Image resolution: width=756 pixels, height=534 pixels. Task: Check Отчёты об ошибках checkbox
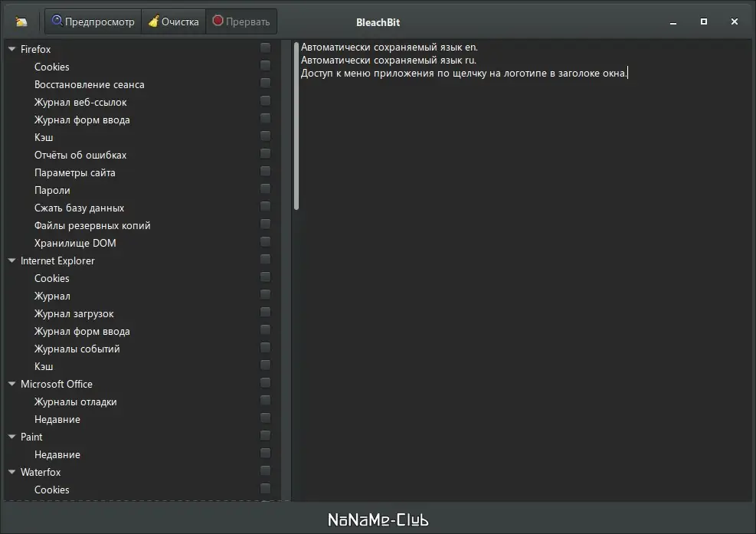pos(265,153)
